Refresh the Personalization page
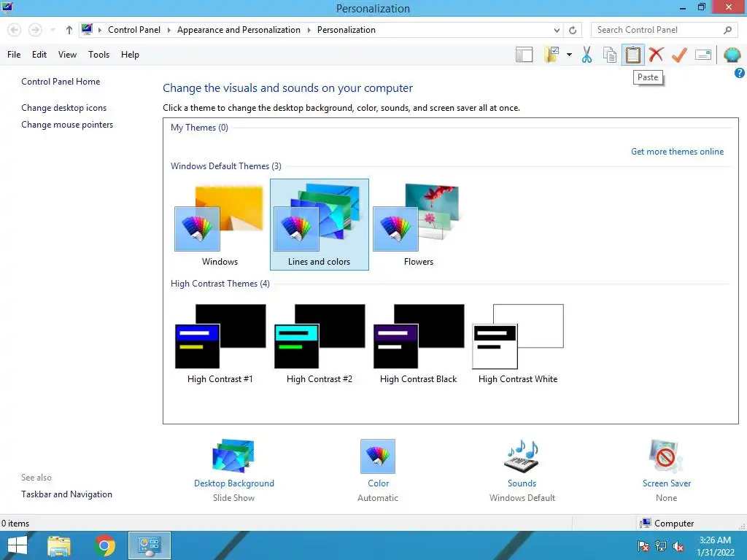The height and width of the screenshot is (560, 747). point(573,30)
